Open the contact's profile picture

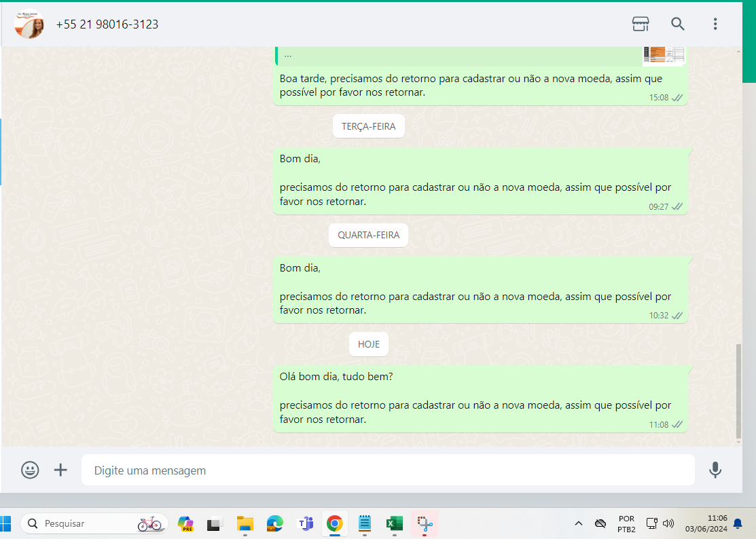29,24
